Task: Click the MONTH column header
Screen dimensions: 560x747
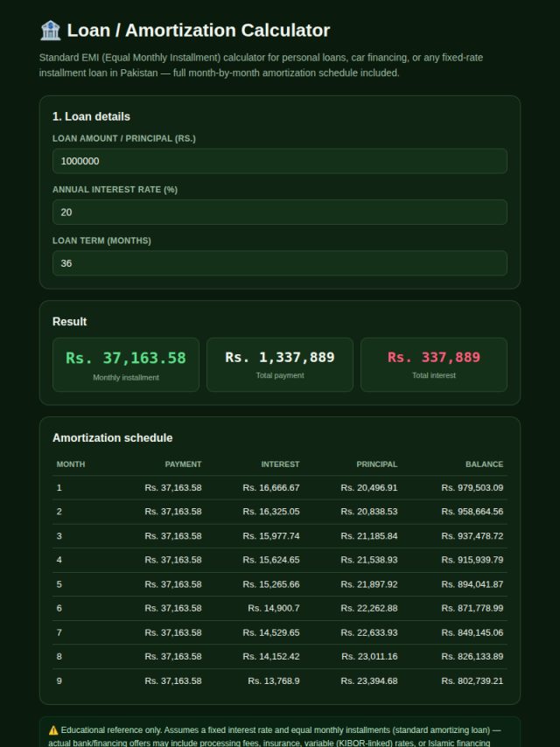Action: point(71,464)
